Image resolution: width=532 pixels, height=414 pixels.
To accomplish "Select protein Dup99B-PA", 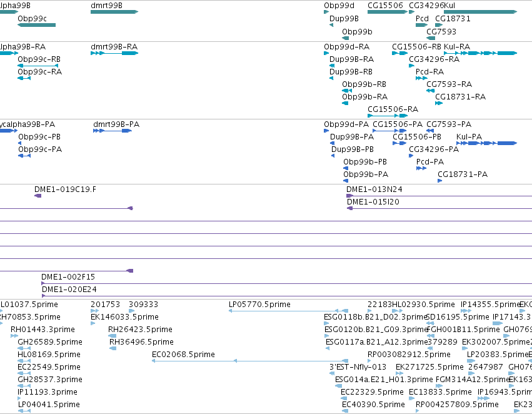I will coord(352,137).
